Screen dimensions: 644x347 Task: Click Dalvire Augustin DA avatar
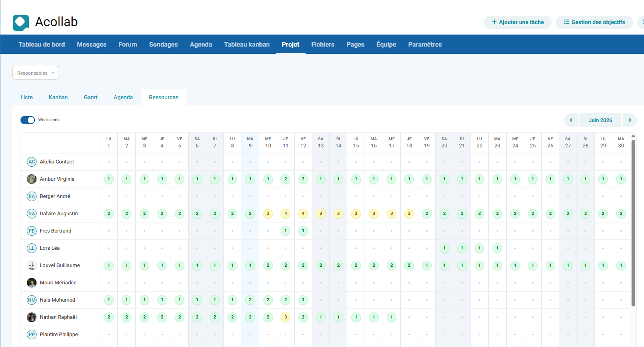(32, 214)
